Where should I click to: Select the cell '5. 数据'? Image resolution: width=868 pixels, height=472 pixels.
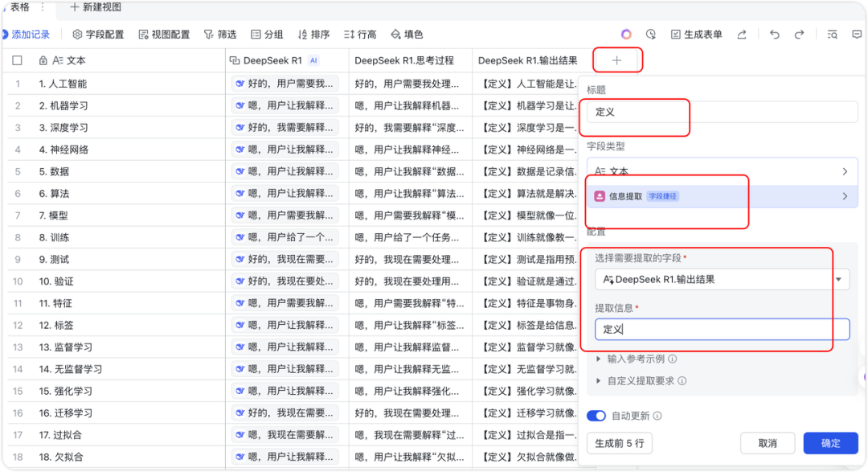(127, 172)
